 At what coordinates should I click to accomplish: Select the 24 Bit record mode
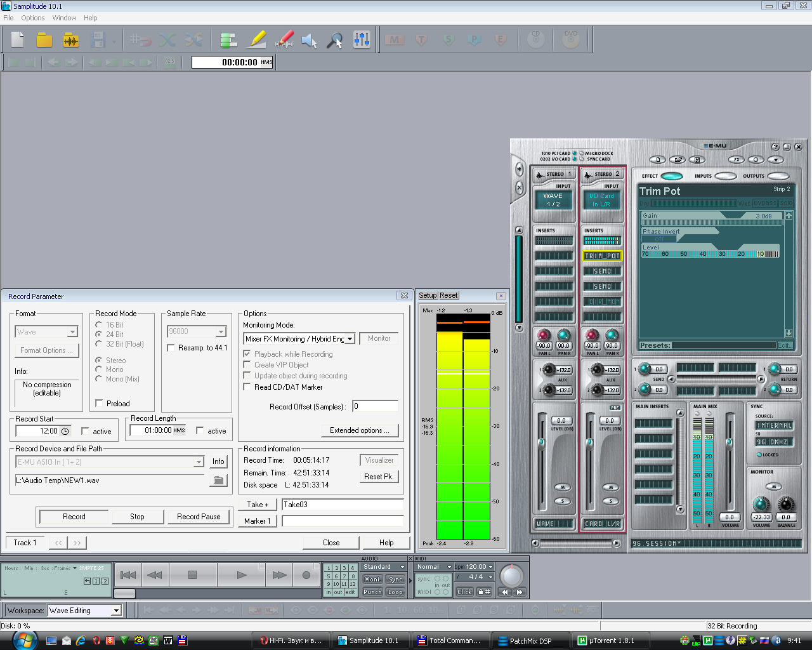[99, 335]
